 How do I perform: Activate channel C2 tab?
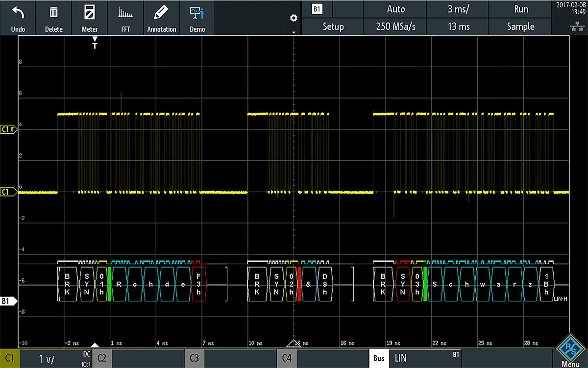tap(101, 359)
